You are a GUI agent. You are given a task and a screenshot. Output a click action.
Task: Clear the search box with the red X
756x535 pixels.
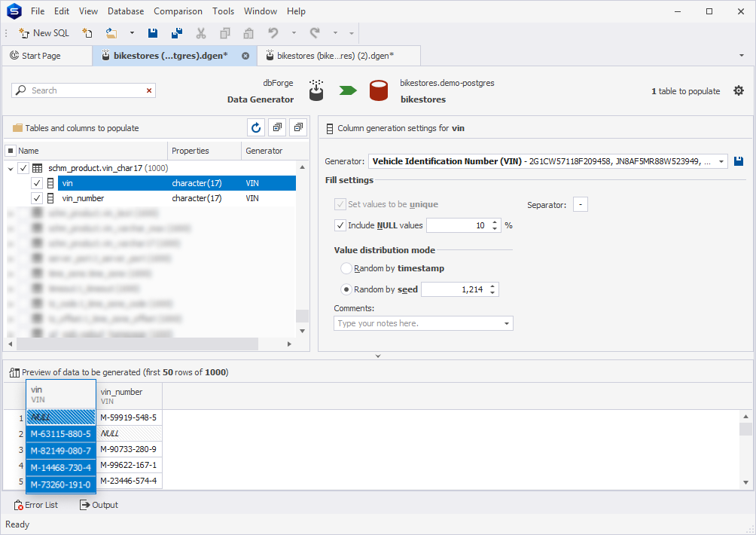coord(149,90)
